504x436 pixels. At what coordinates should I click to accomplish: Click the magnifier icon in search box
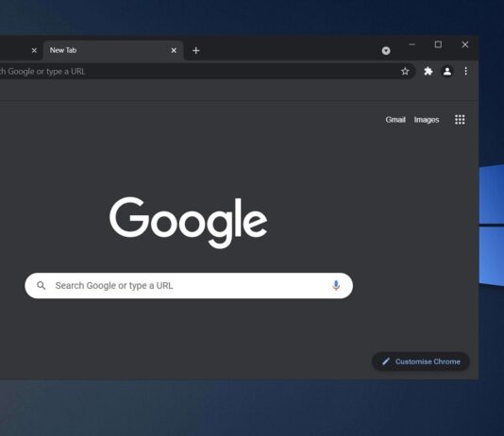click(x=42, y=285)
